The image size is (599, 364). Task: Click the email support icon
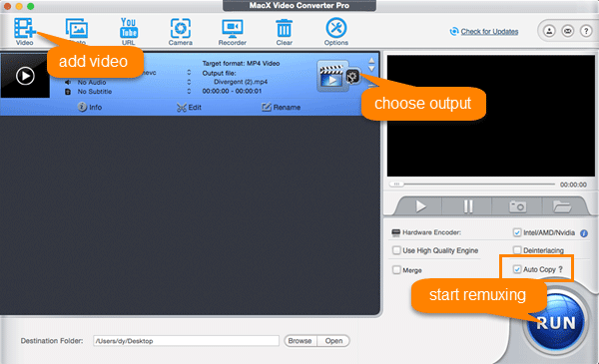pyautogui.click(x=568, y=31)
